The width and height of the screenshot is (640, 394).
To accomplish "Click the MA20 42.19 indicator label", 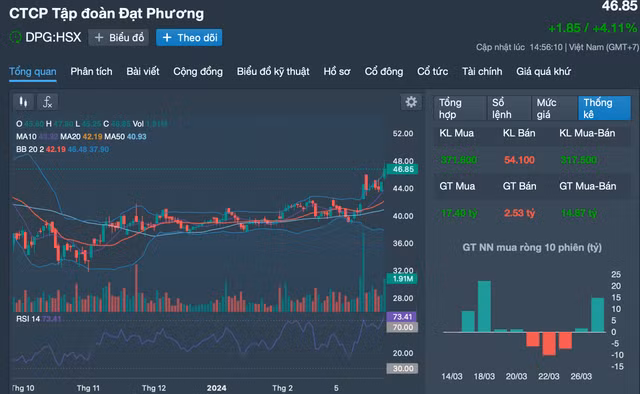I will [x=81, y=137].
